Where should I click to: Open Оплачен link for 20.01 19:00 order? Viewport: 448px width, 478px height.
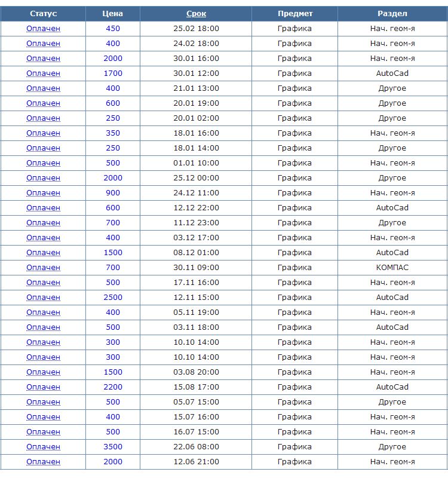(x=43, y=103)
